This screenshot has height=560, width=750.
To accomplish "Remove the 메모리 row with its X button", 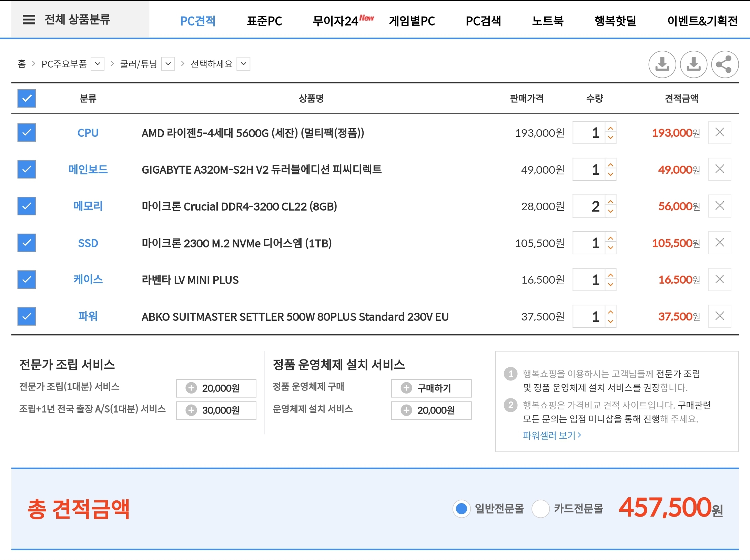I will click(x=720, y=206).
